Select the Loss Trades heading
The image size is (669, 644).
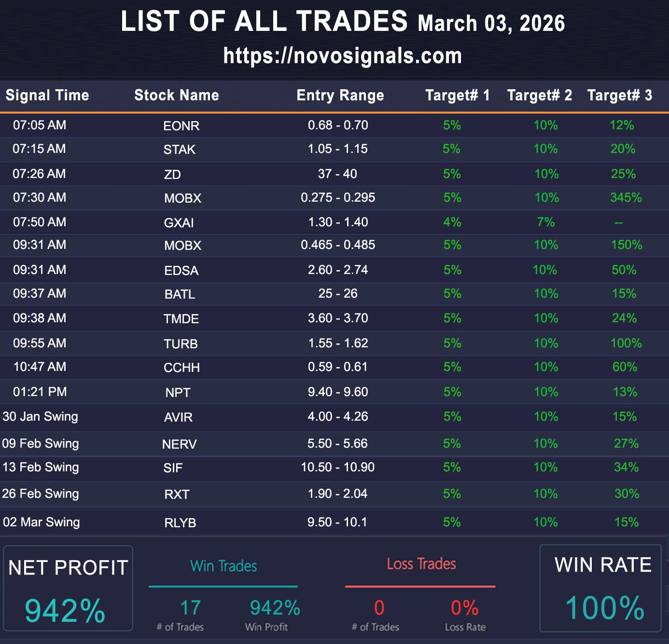421,564
